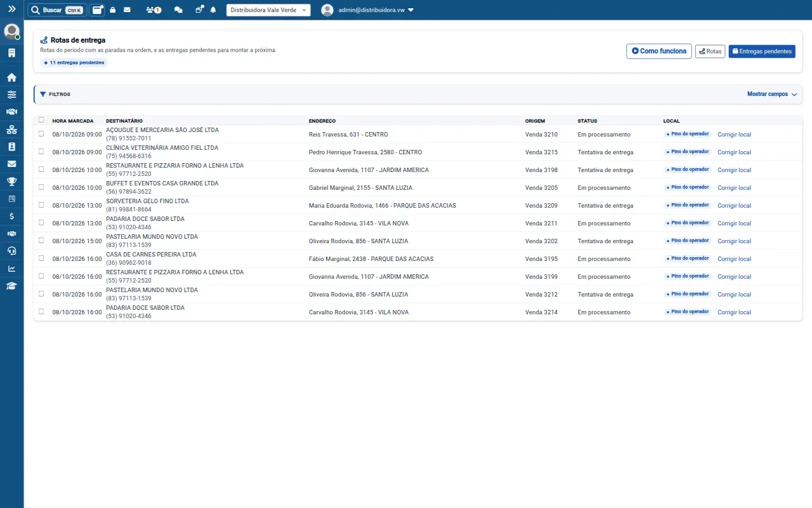812x508 pixels.
Task: Open the line chart icon in the sidebar
Action: [11, 268]
